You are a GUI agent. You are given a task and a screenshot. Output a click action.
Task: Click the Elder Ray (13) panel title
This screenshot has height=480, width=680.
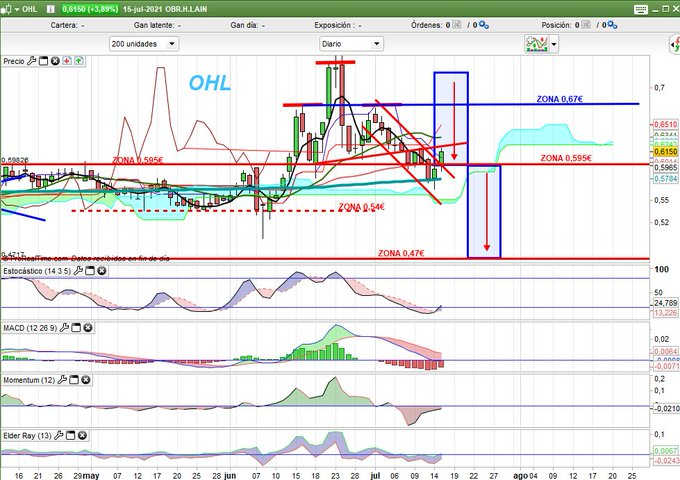[27, 435]
